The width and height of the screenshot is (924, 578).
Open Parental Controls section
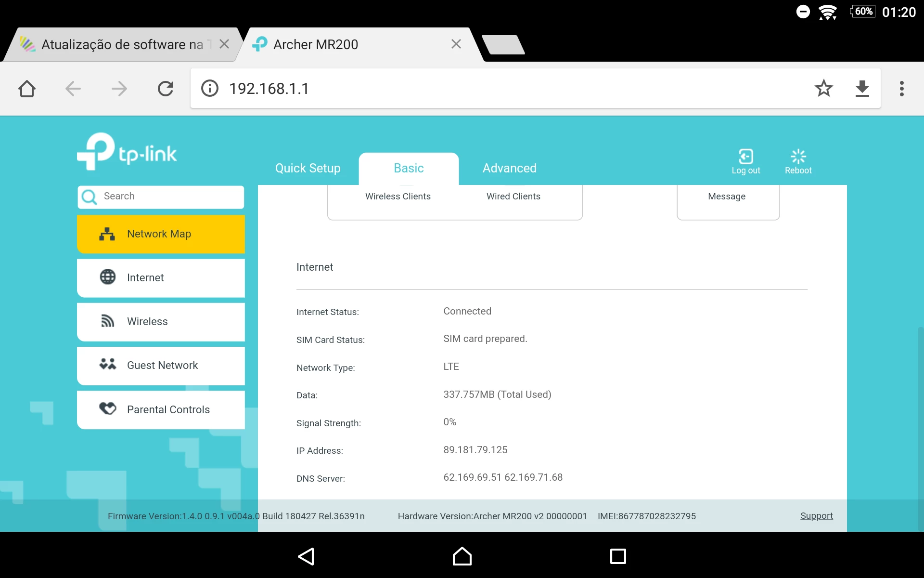[161, 409]
